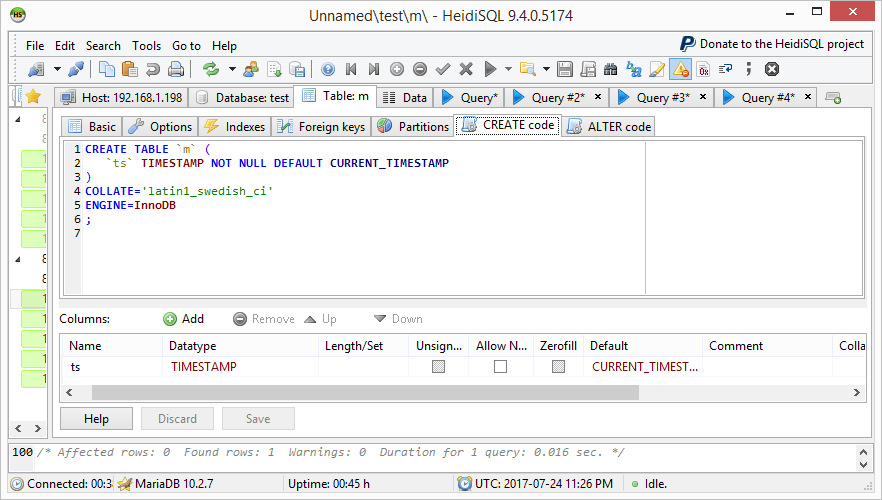The width and height of the screenshot is (882, 500).
Task: Toggle Zerofill checkbox for ts column
Action: click(x=558, y=367)
